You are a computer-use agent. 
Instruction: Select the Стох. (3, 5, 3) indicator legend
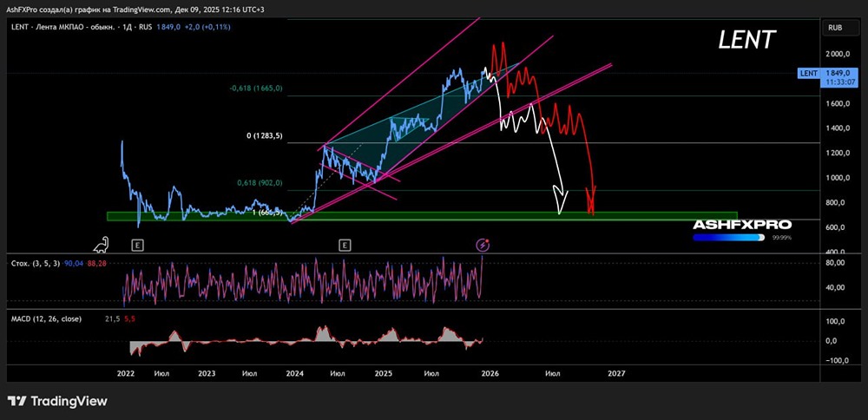click(36, 264)
